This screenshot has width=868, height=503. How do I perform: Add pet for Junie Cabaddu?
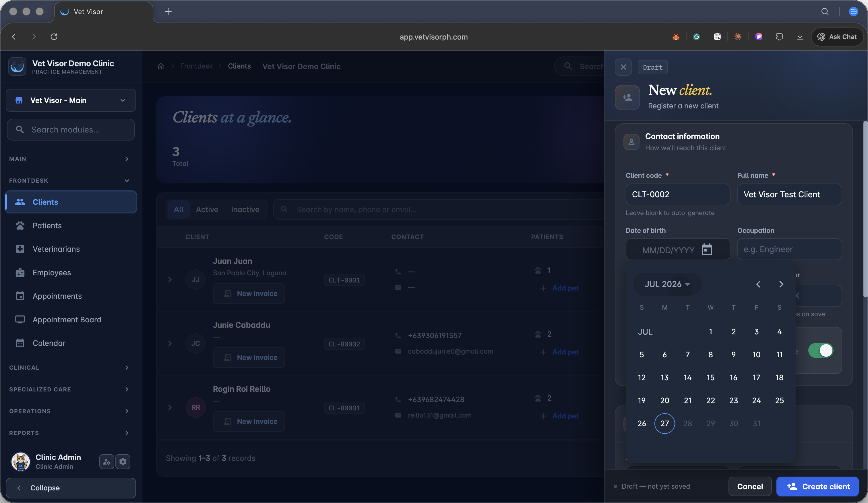tap(559, 352)
